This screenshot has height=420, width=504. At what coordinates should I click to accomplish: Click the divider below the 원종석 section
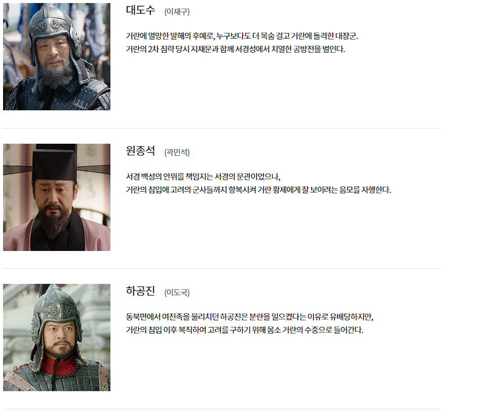pyautogui.click(x=222, y=268)
